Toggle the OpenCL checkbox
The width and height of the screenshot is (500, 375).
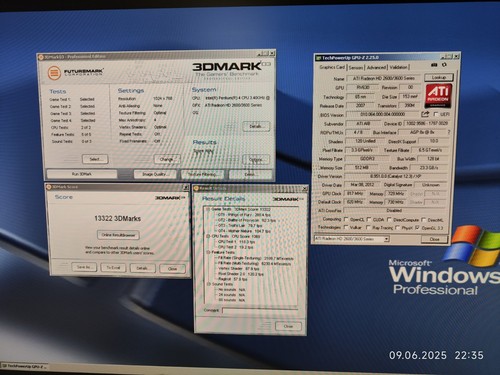(346, 219)
